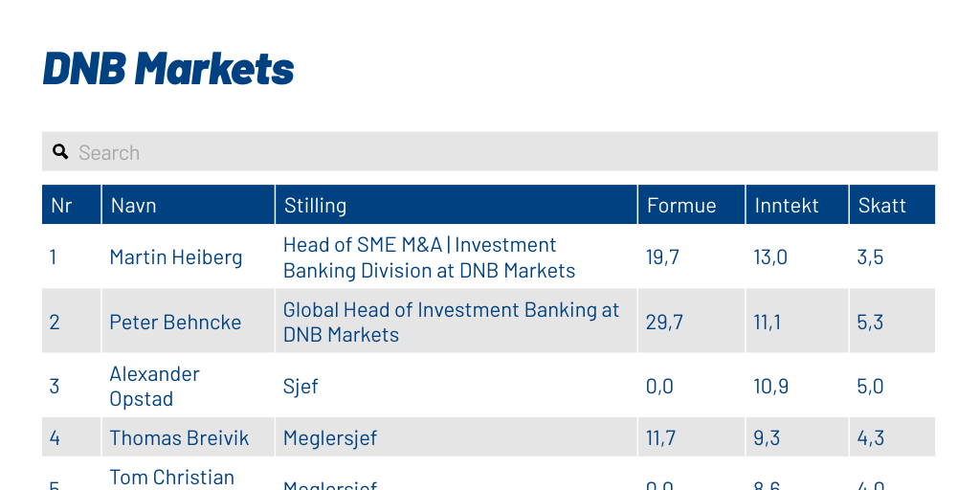The image size is (980, 490).
Task: Click Skatt value 5,0 for Alexander Opstad
Action: pyautogui.click(x=870, y=387)
